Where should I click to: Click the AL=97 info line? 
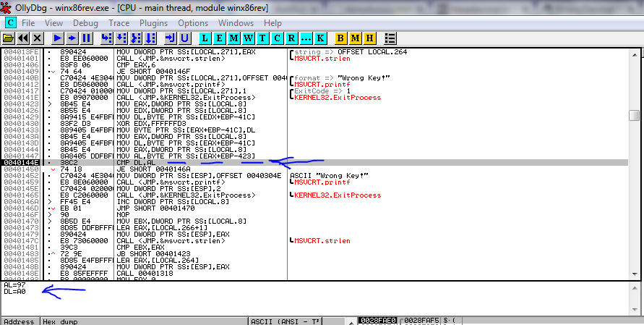[x=14, y=284]
